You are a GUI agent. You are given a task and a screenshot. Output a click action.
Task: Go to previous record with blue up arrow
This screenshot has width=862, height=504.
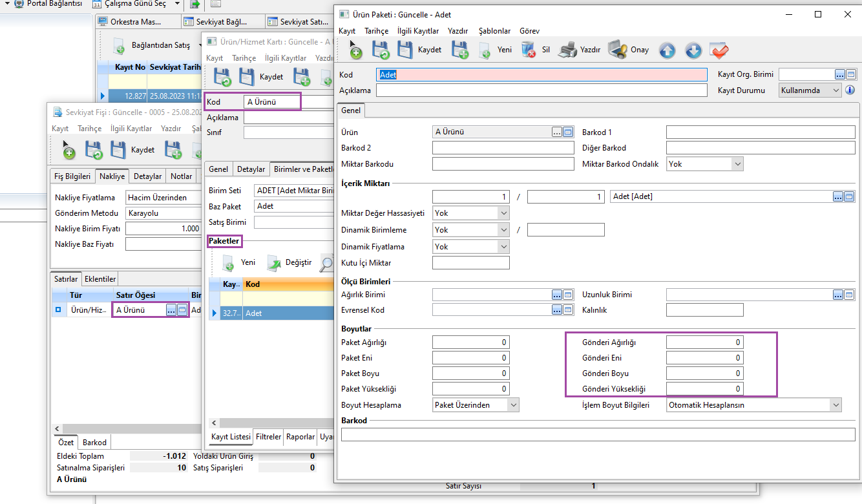[667, 50]
